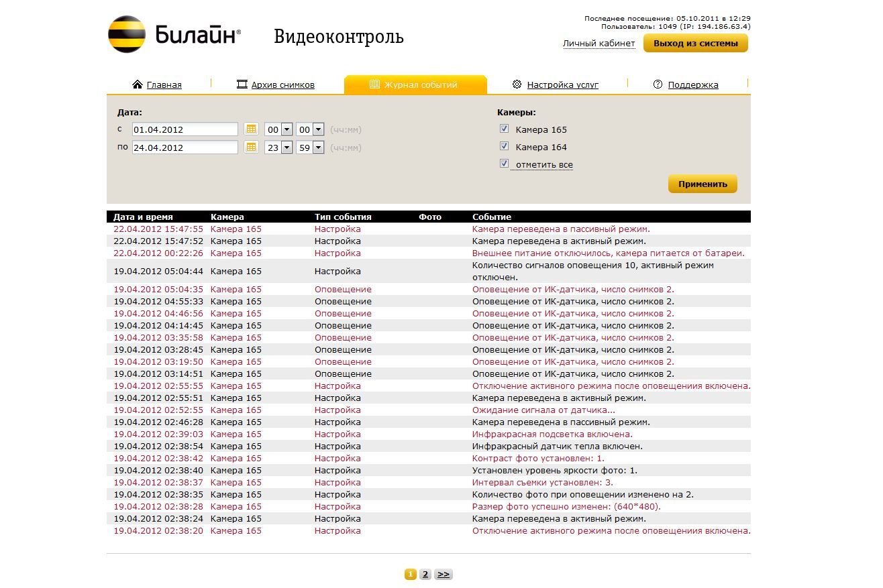This screenshot has height=588, width=883.
Task: Click the 'Количество фото при оповещении изменено' event
Action: pos(583,494)
